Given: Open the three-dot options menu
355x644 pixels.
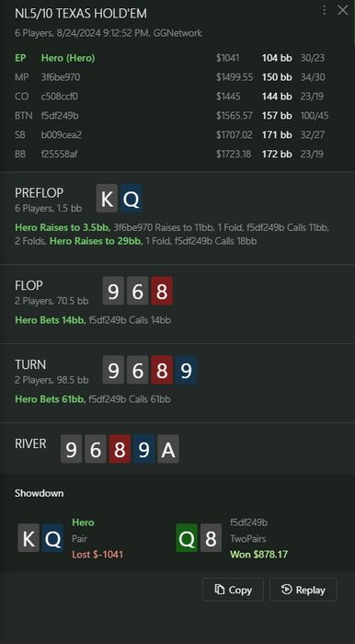Looking at the screenshot, I should [x=325, y=10].
